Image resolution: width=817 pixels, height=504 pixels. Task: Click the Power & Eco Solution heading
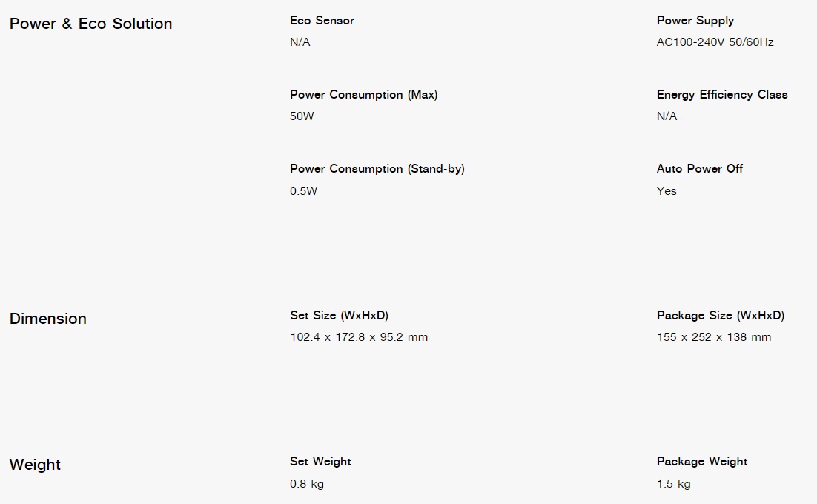90,24
